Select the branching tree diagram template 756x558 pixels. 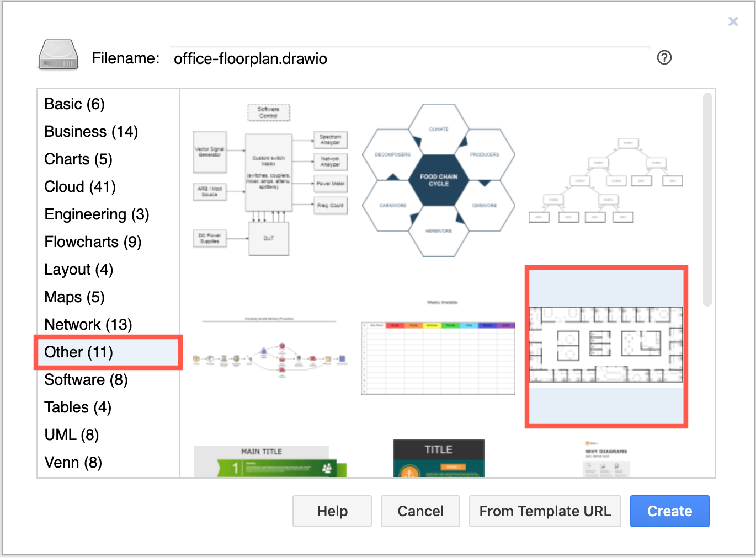[604, 179]
